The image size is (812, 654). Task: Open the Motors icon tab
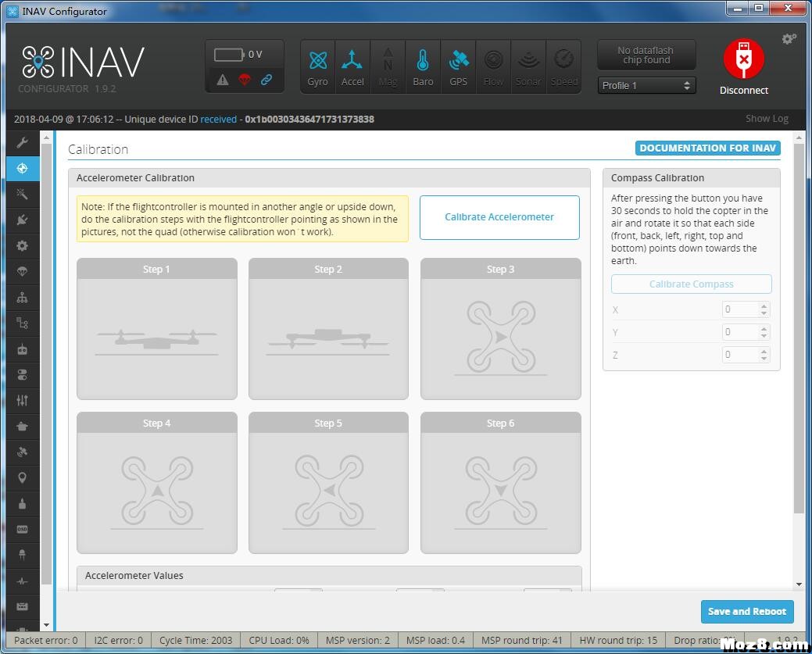pos(22,503)
